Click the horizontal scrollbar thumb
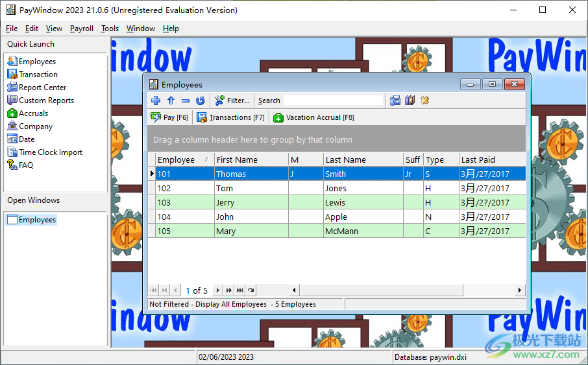The image size is (588, 365). (x=382, y=290)
